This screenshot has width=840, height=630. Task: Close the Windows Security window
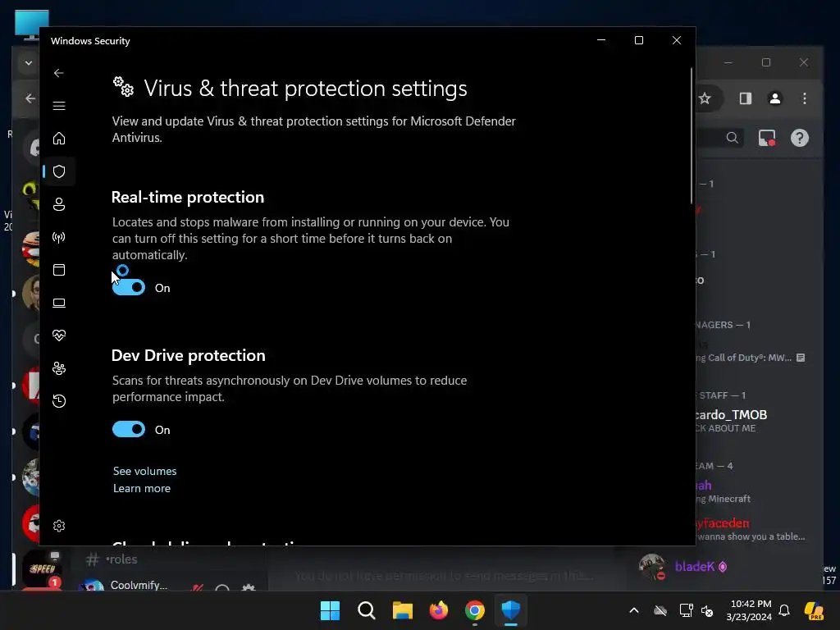pyautogui.click(x=677, y=40)
